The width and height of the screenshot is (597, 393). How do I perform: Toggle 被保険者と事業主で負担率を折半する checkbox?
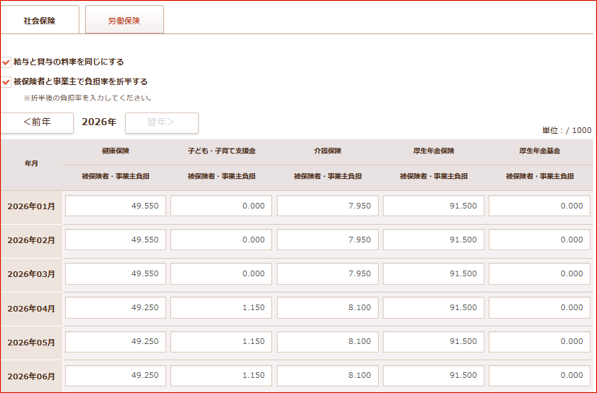click(6, 82)
